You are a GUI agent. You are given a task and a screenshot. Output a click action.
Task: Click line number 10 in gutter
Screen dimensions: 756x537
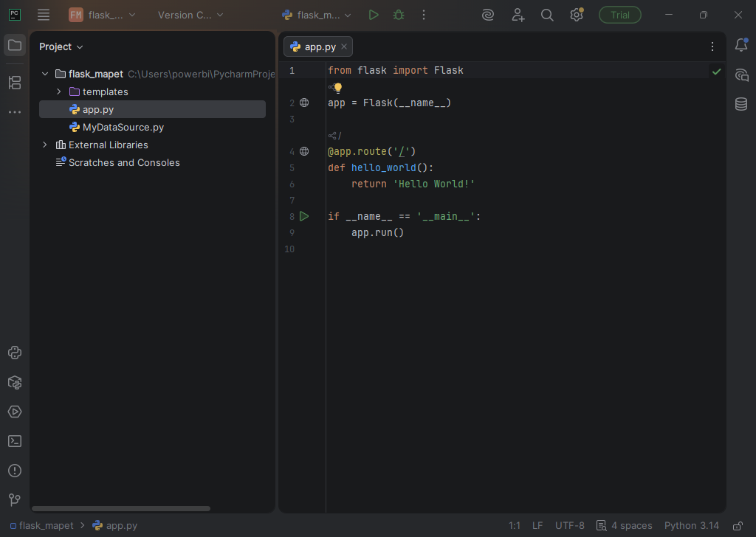(289, 249)
